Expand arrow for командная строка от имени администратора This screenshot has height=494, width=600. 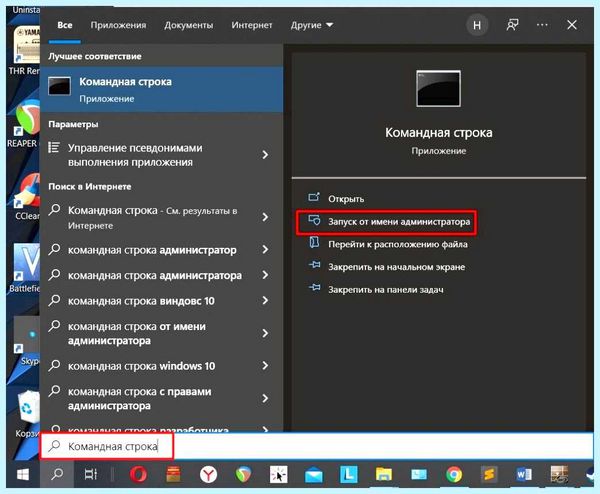click(265, 333)
